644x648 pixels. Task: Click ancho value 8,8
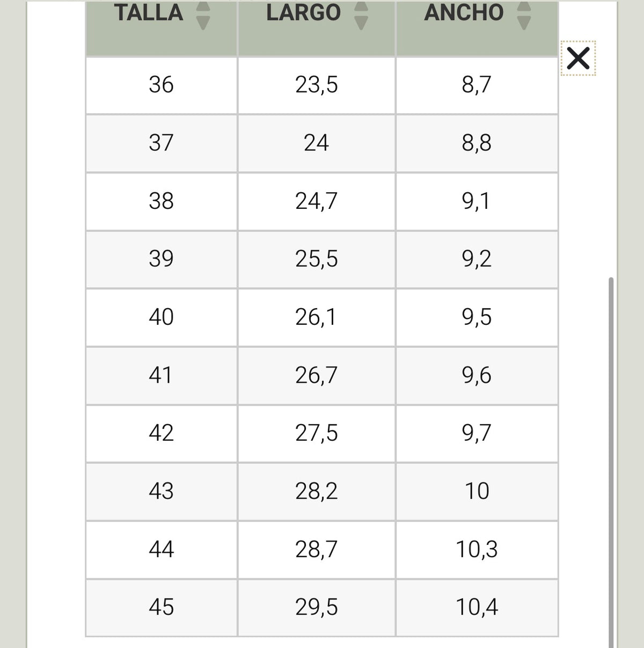coord(477,143)
